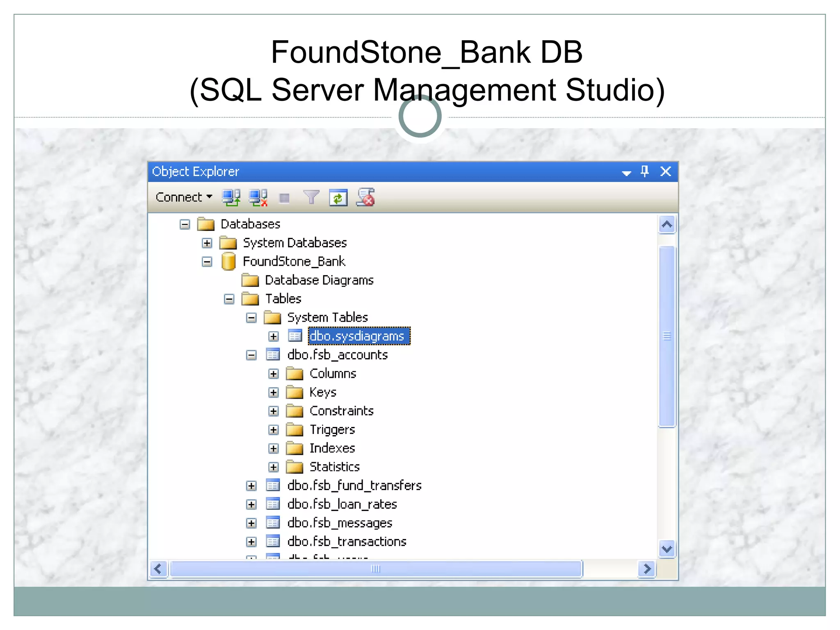Expand the Indexes folder

(x=274, y=448)
